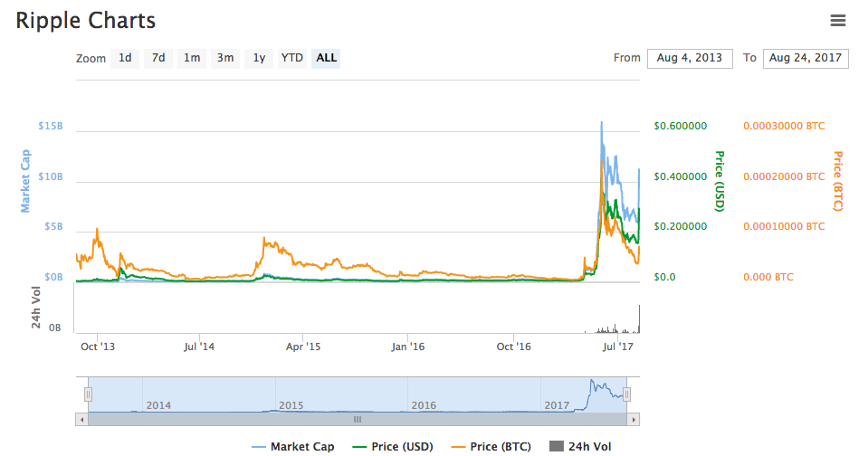Click the 0.000 BTC axis value

pyautogui.click(x=768, y=277)
